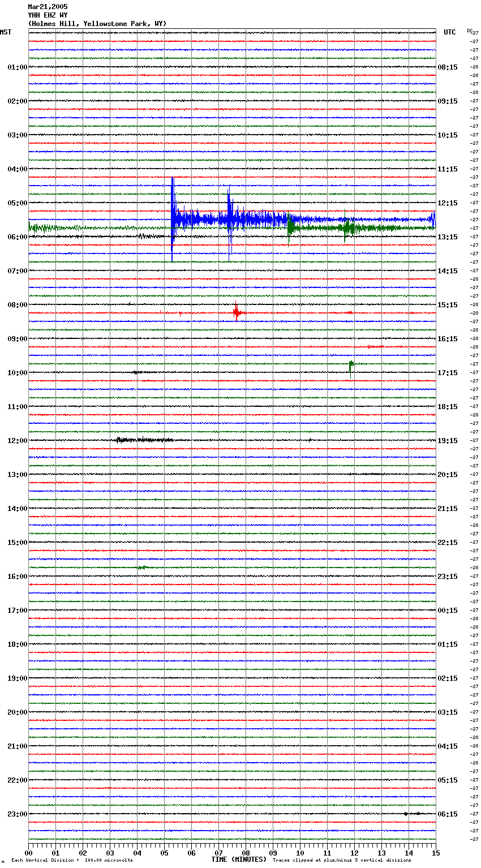Click minute tick label 03 on bottom axis
The width and height of the screenshot is (481, 868).
click(x=110, y=853)
